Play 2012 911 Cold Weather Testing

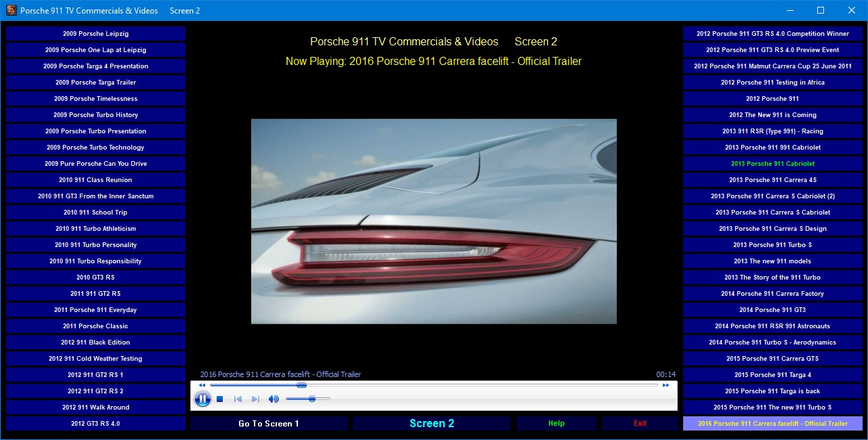(x=95, y=359)
